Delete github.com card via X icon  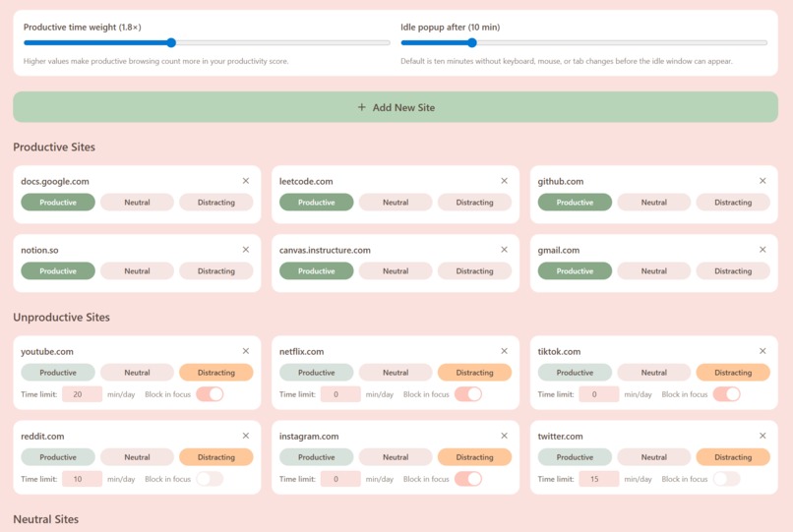click(x=762, y=181)
